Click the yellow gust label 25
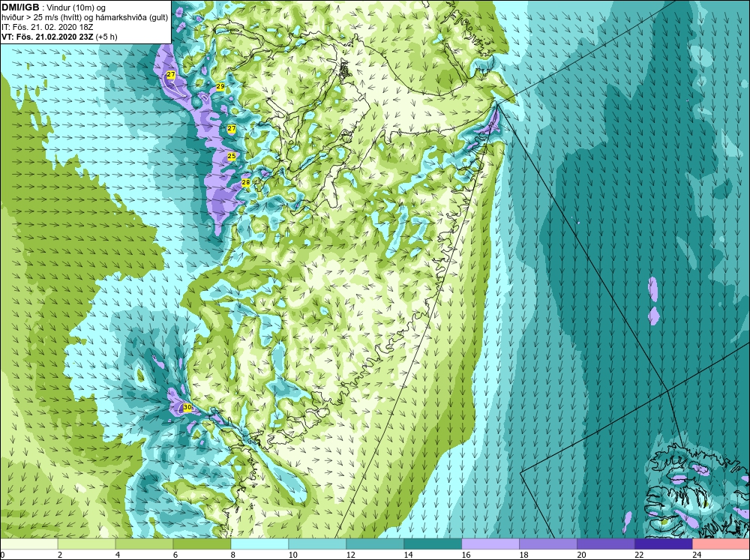The height and width of the screenshot is (560, 750). point(232,156)
